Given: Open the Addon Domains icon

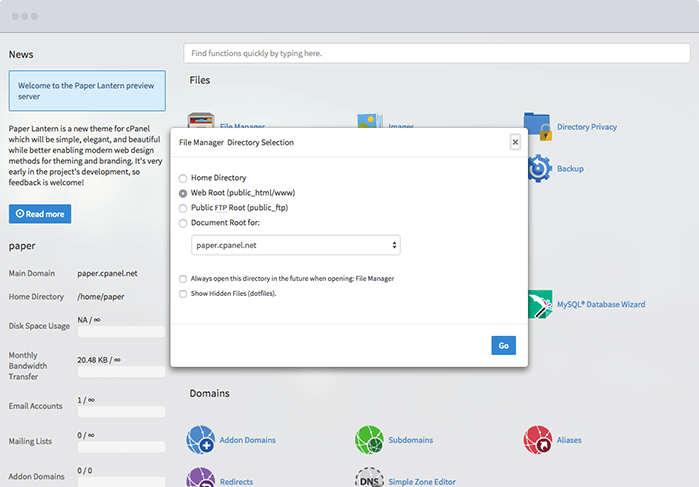Looking at the screenshot, I should 201,440.
